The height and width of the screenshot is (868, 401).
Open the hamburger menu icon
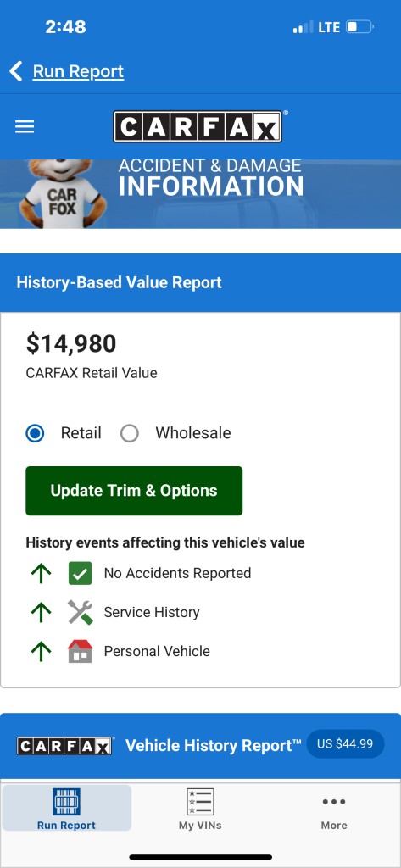(x=25, y=127)
